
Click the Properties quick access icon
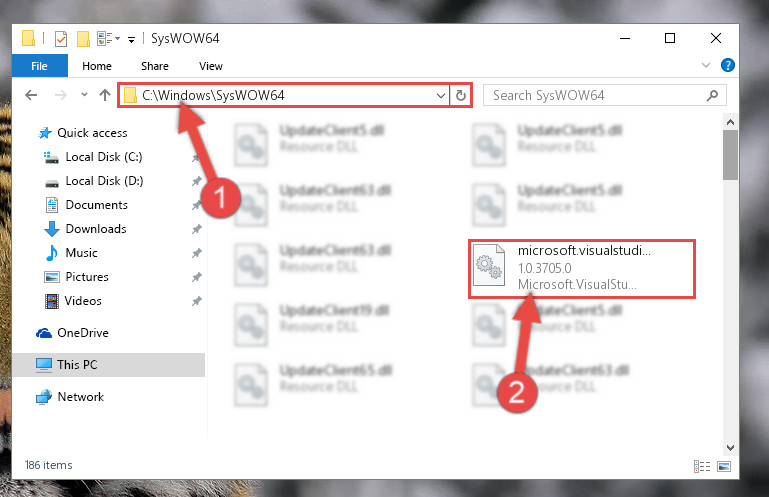pyautogui.click(x=61, y=38)
